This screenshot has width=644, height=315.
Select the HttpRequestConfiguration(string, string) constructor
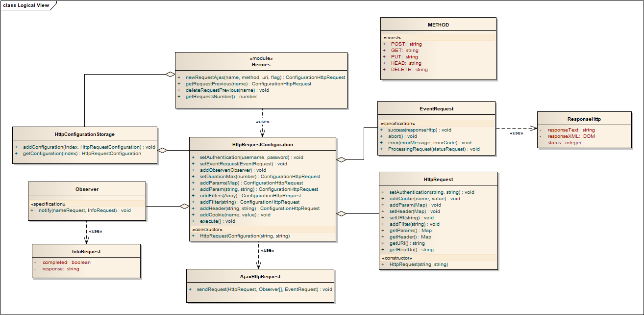tap(245, 236)
